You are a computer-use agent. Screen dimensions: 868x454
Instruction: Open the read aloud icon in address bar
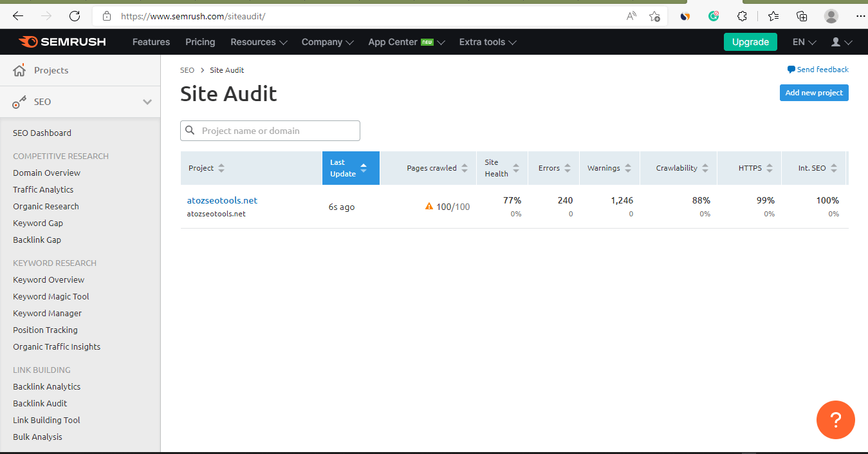pyautogui.click(x=632, y=16)
